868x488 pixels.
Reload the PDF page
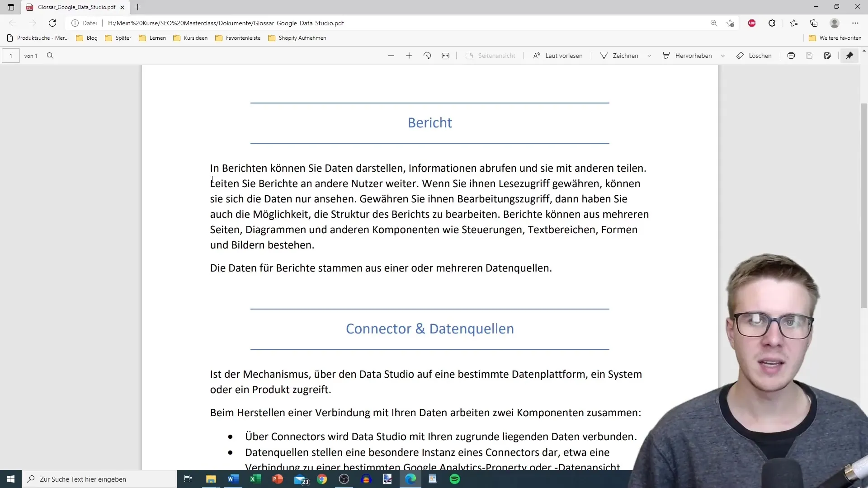52,23
